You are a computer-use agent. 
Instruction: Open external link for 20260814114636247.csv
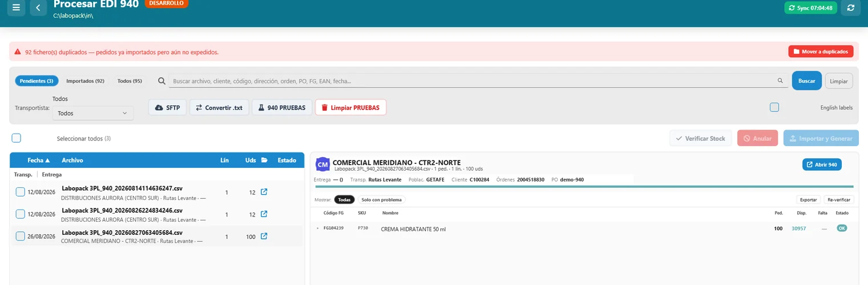point(264,192)
